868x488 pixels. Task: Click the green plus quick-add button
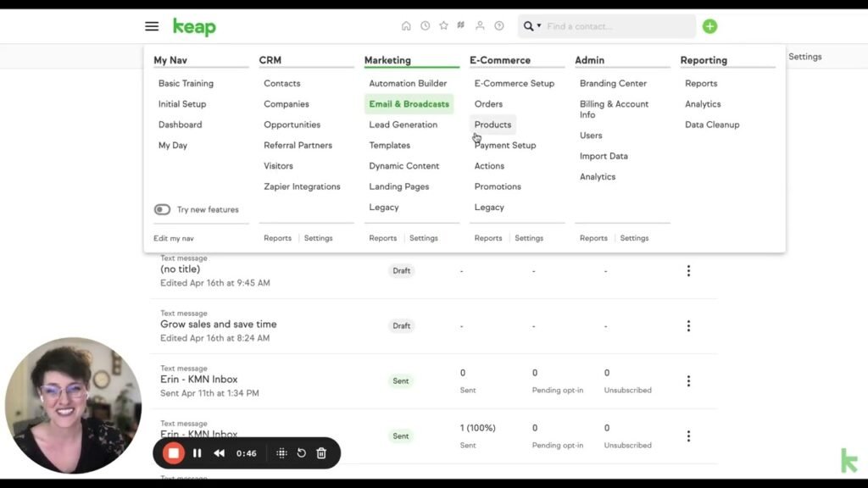pos(709,25)
